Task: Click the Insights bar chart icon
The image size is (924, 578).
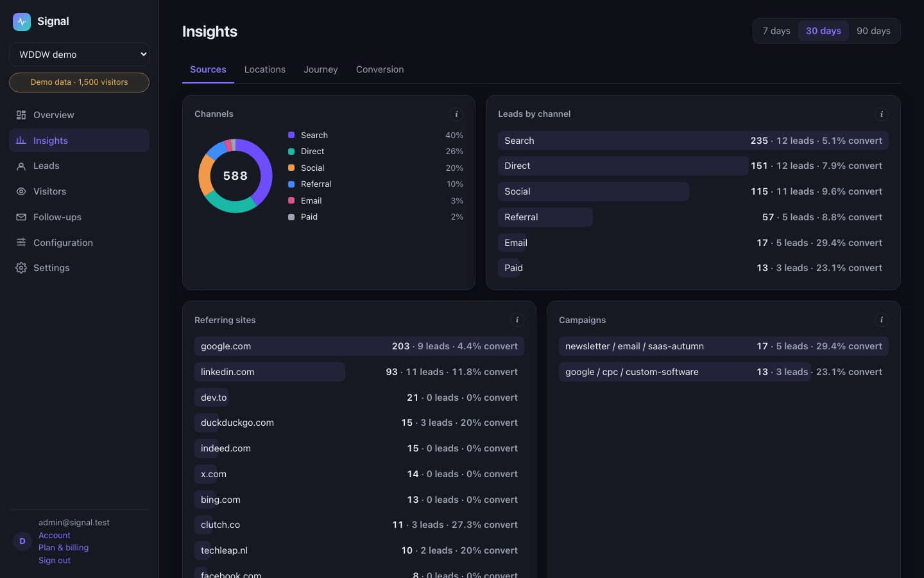Action: click(21, 140)
